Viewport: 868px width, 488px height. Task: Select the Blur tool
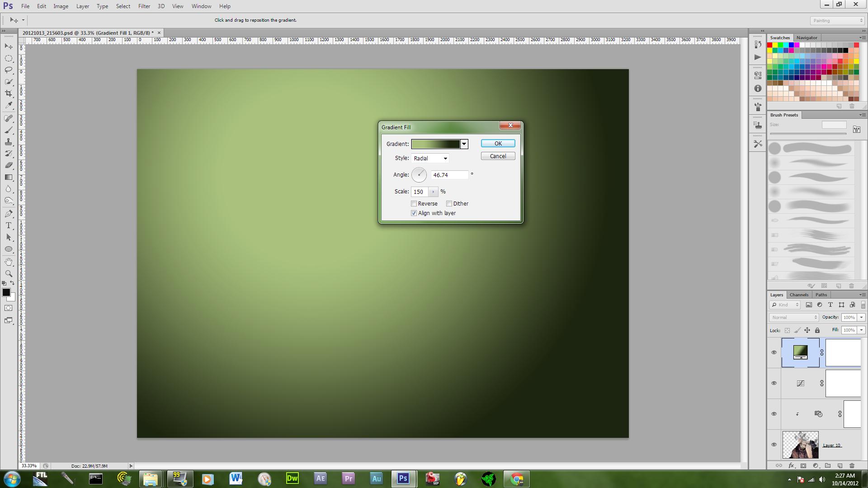pos(9,189)
